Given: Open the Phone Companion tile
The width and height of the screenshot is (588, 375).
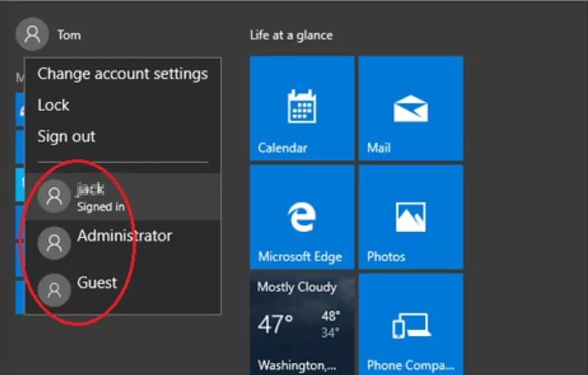Looking at the screenshot, I should [x=411, y=324].
